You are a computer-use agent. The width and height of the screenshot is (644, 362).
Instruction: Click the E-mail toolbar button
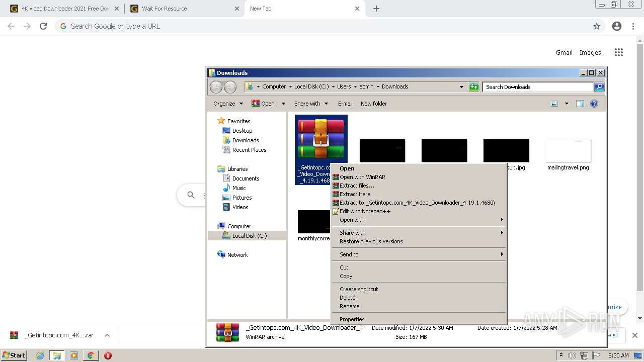pos(345,104)
